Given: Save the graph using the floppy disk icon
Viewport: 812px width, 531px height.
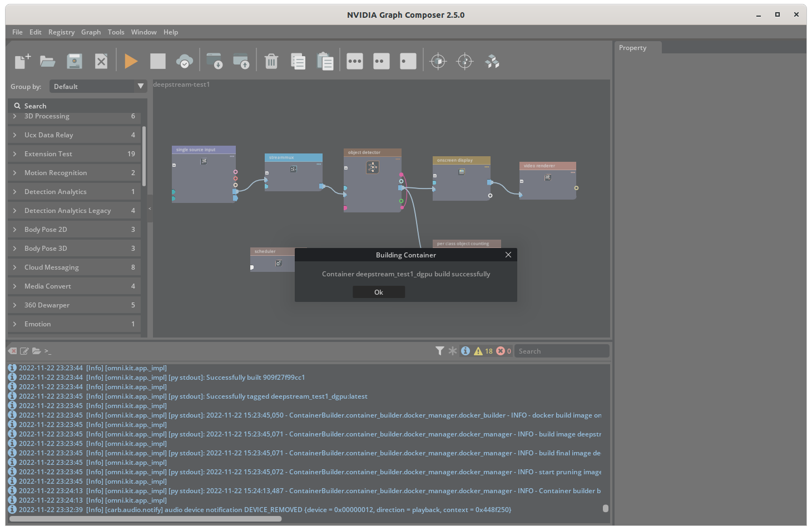Looking at the screenshot, I should (x=75, y=61).
